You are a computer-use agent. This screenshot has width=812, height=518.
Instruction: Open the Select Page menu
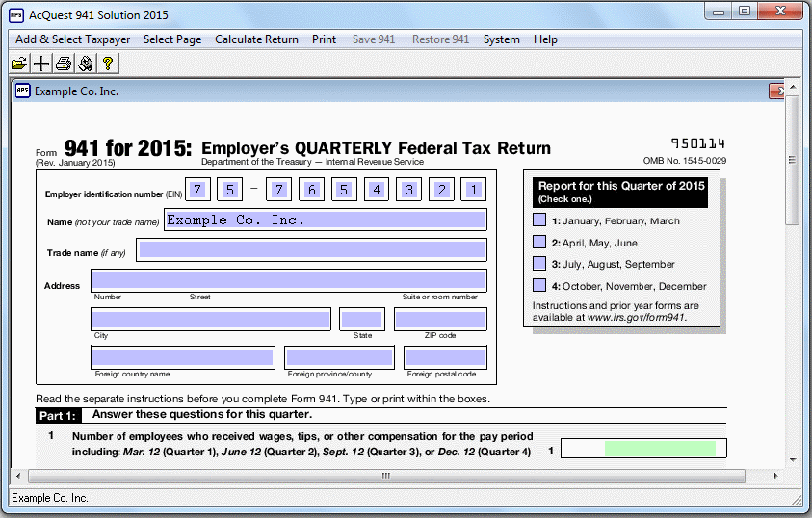(x=172, y=39)
